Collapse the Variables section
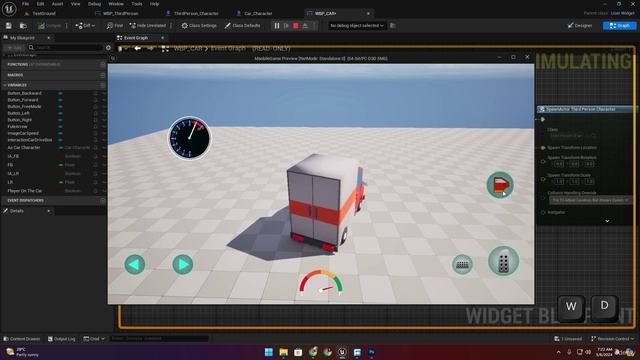Image resolution: width=640 pixels, height=360 pixels. pyautogui.click(x=4, y=85)
